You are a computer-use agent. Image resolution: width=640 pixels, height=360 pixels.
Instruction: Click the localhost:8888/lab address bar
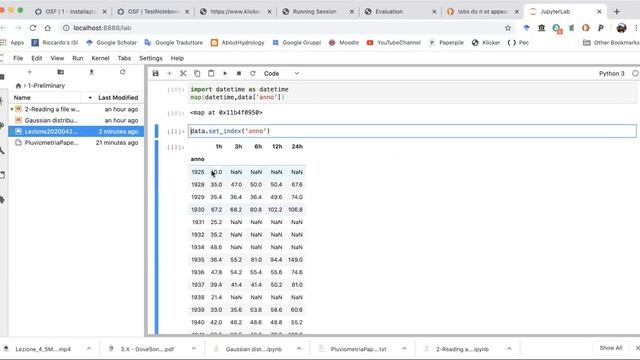click(282, 28)
